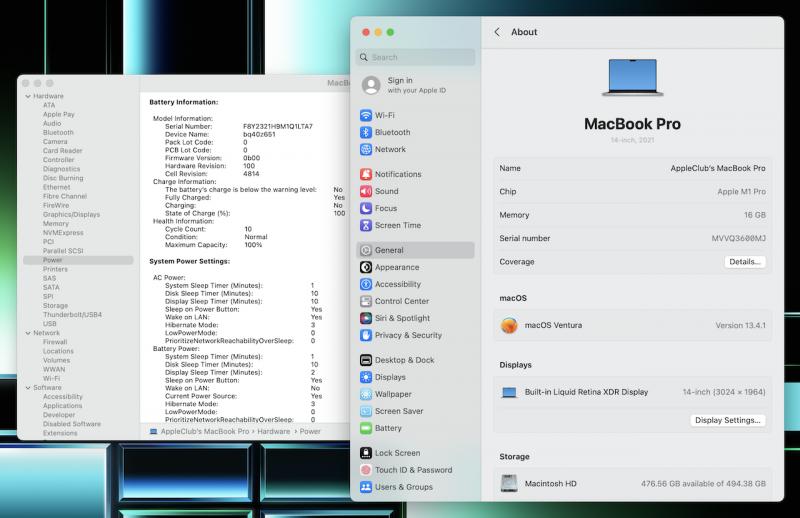
Task: Collapse the Software disclosure triangle
Action: coord(27,388)
